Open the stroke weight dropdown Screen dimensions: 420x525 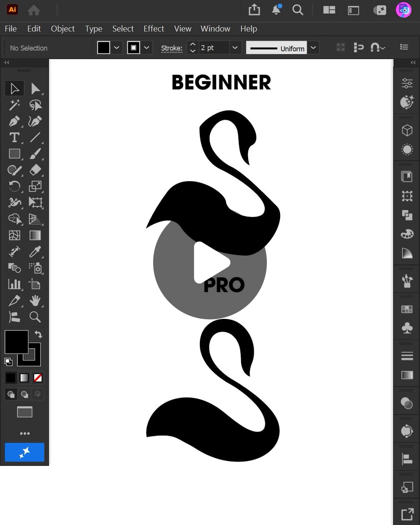[235, 48]
